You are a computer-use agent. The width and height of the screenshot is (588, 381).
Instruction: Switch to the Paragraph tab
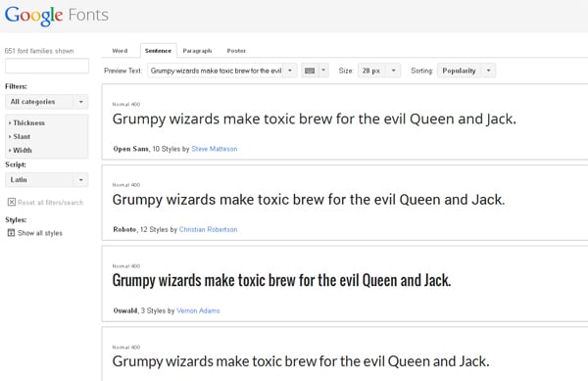197,51
